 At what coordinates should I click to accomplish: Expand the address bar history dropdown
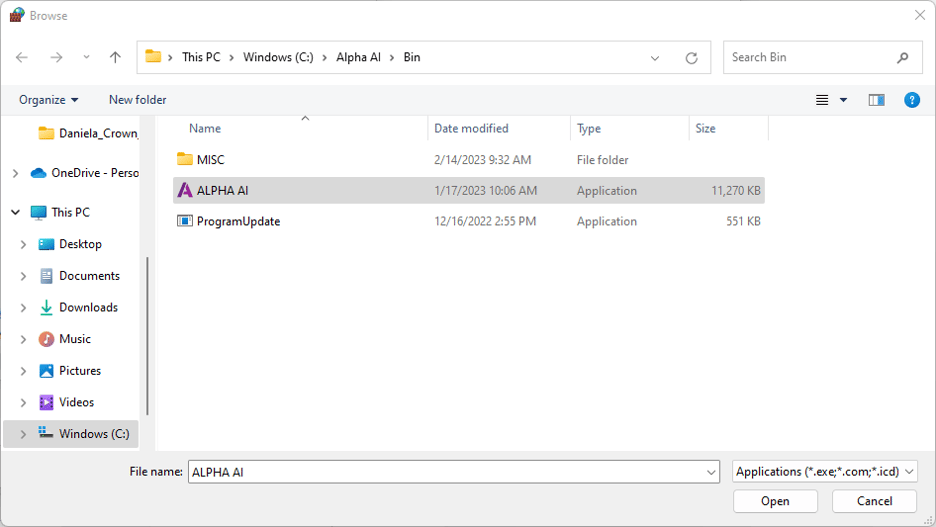click(655, 58)
